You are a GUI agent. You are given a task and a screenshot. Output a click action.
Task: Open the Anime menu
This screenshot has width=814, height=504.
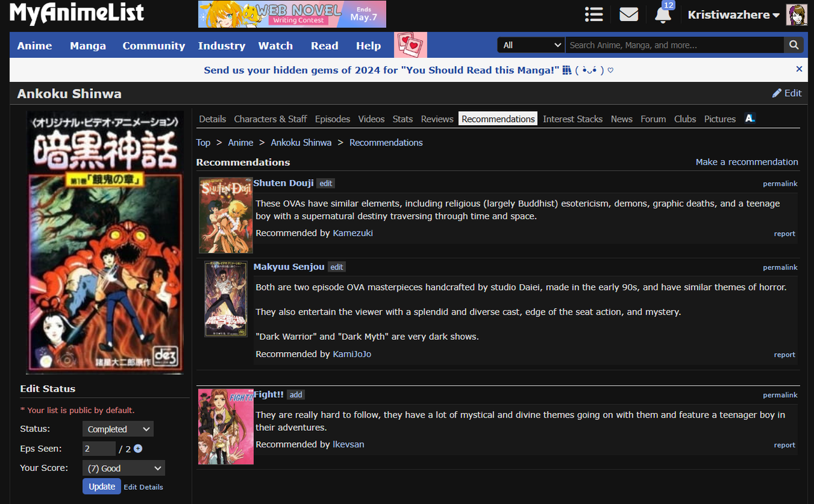click(34, 46)
